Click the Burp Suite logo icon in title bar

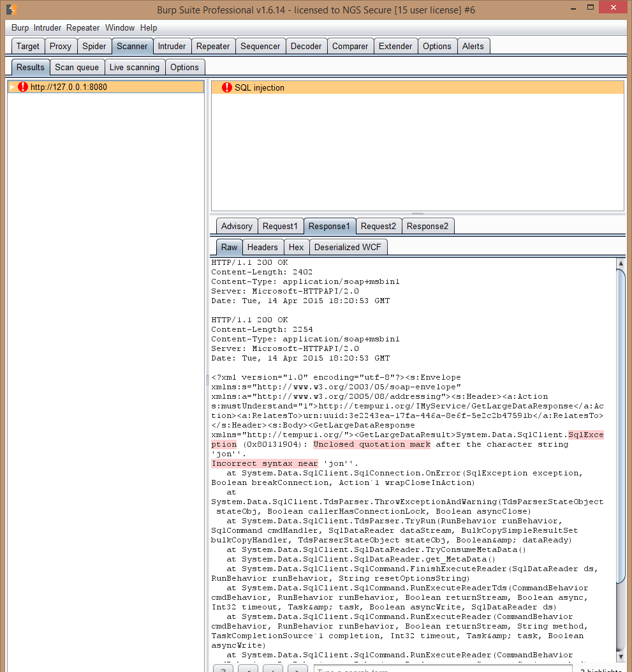pyautogui.click(x=11, y=9)
